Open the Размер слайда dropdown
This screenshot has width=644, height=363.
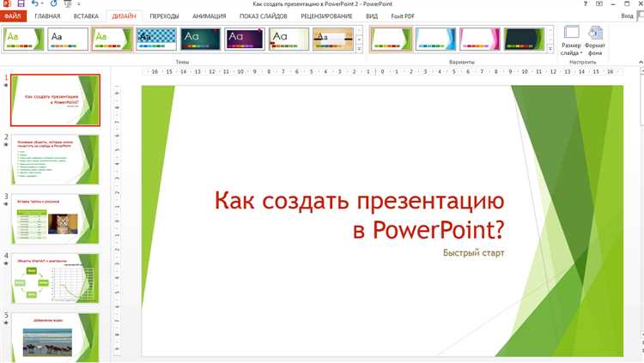tap(571, 40)
